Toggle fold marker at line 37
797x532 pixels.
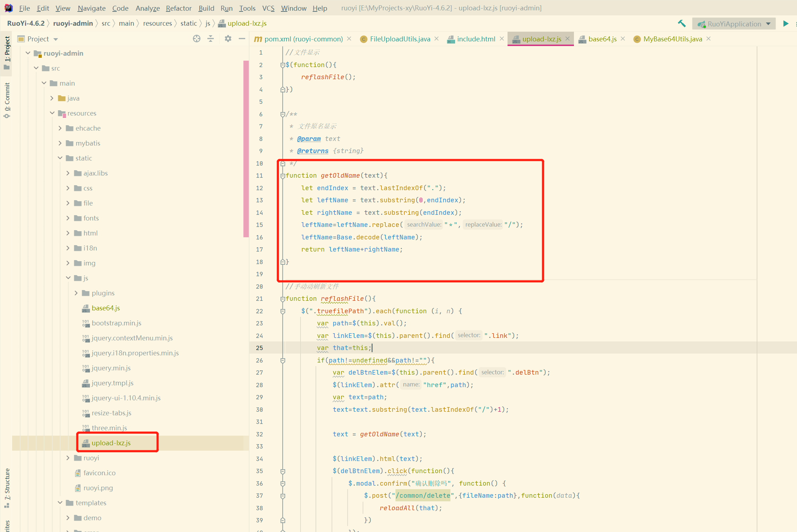[283, 496]
